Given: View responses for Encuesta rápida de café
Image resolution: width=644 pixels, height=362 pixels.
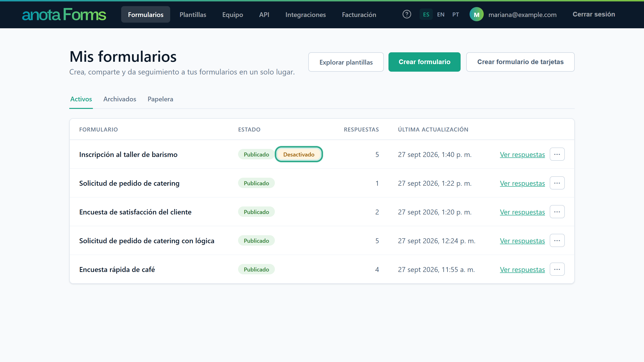Looking at the screenshot, I should (522, 270).
